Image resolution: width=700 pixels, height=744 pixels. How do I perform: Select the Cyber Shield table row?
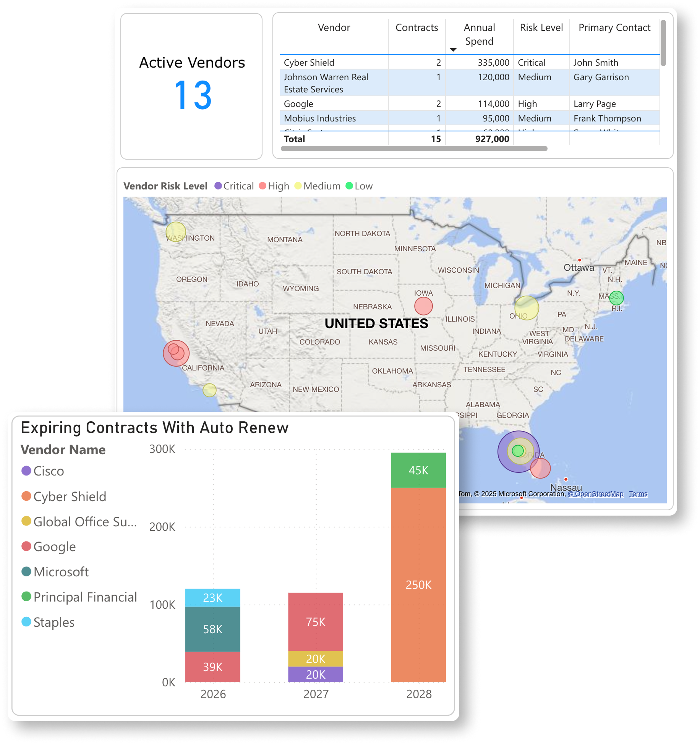pyautogui.click(x=470, y=62)
